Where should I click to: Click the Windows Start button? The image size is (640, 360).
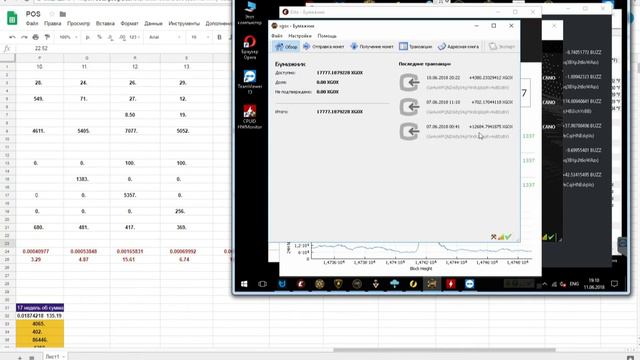(x=244, y=284)
